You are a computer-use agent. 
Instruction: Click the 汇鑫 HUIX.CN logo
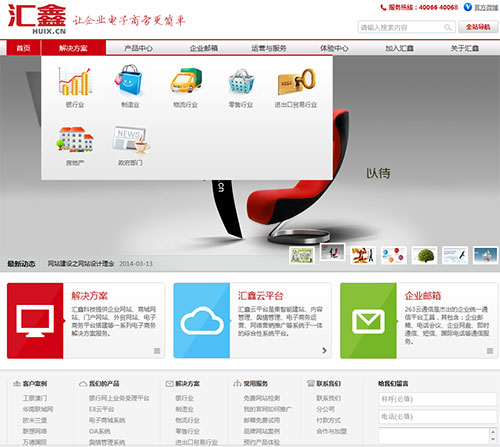coord(37,19)
